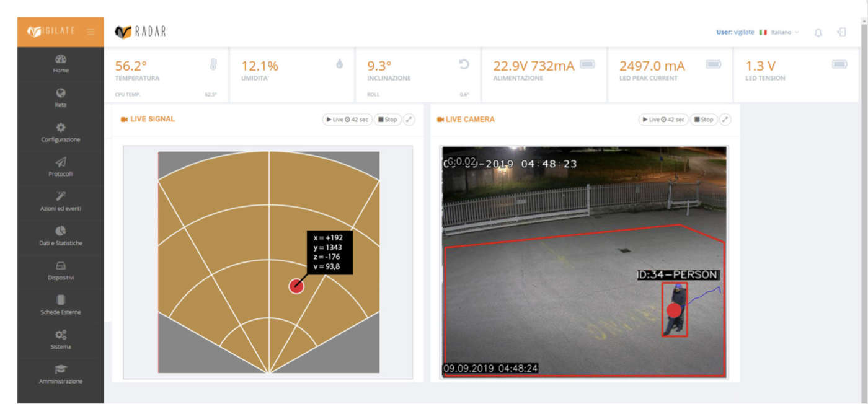The height and width of the screenshot is (404, 868).
Task: Open the Home sidebar section
Action: click(61, 64)
